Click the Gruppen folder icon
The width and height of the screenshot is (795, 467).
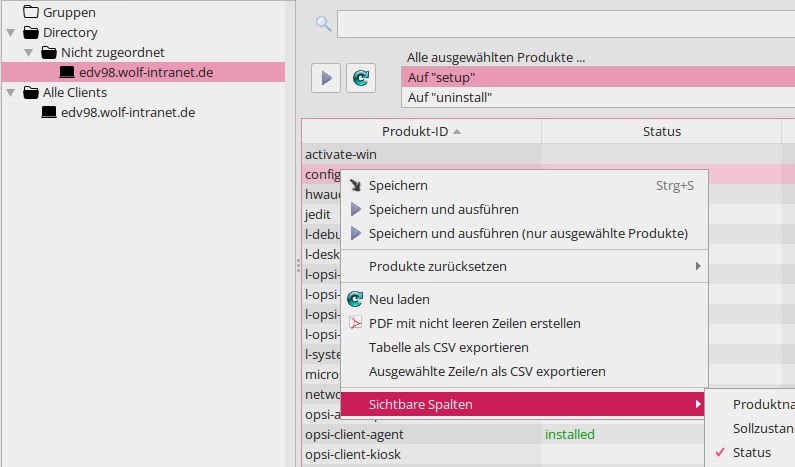pyautogui.click(x=31, y=12)
